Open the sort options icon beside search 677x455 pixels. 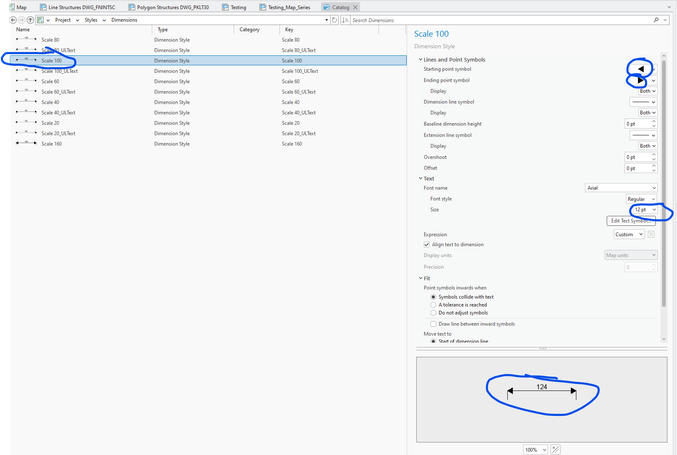pos(345,20)
